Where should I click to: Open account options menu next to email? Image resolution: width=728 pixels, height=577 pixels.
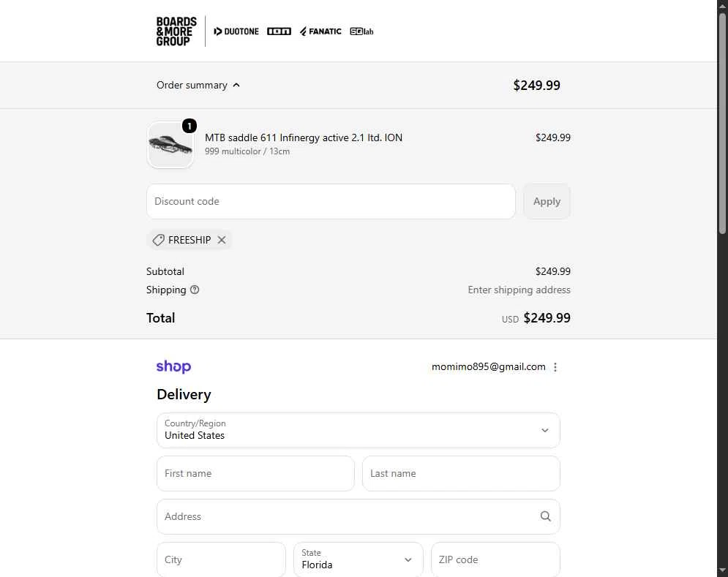click(x=555, y=367)
